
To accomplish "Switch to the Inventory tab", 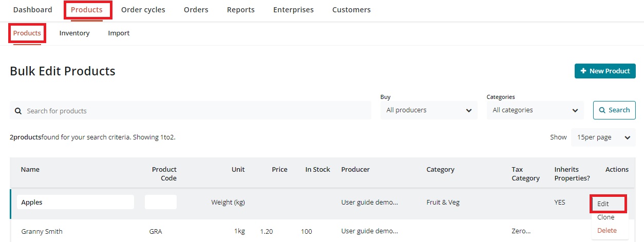I will pyautogui.click(x=74, y=33).
